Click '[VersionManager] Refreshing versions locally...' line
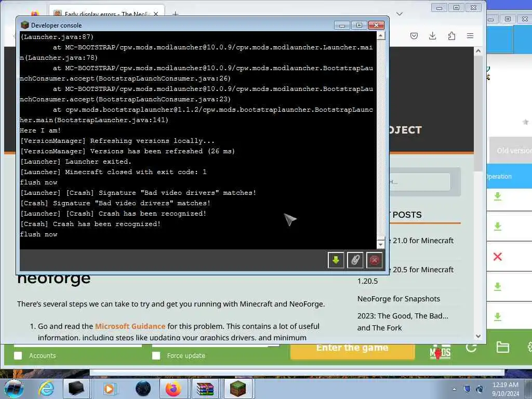 coord(117,141)
